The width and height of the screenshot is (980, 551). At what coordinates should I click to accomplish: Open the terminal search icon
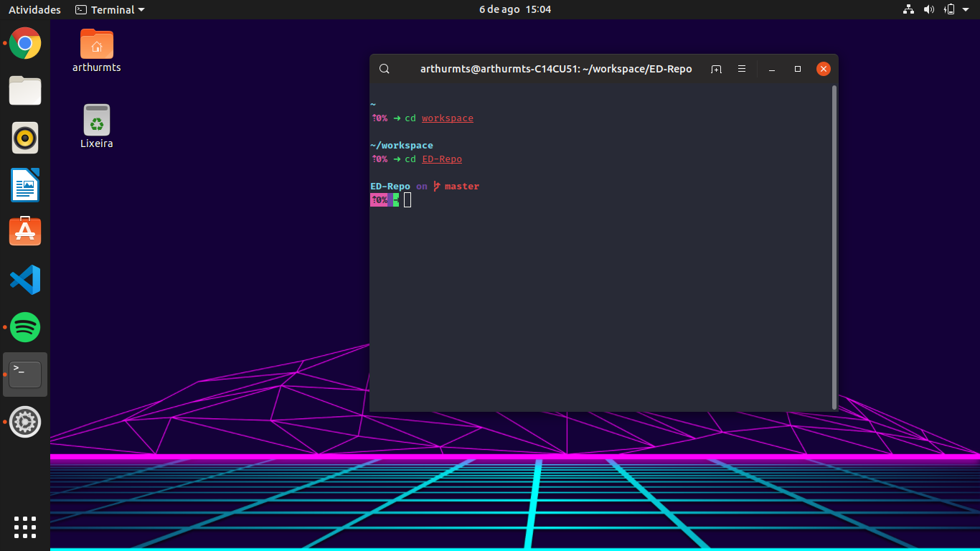(384, 68)
